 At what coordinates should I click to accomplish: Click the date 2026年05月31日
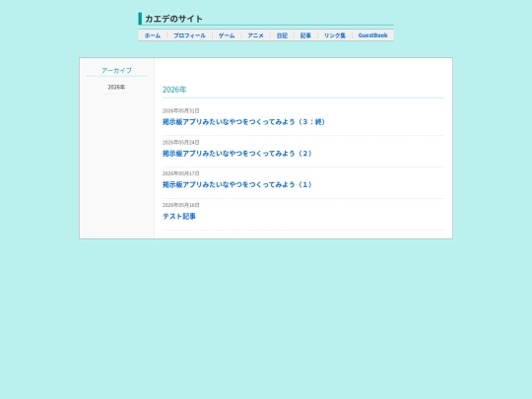pyautogui.click(x=181, y=111)
